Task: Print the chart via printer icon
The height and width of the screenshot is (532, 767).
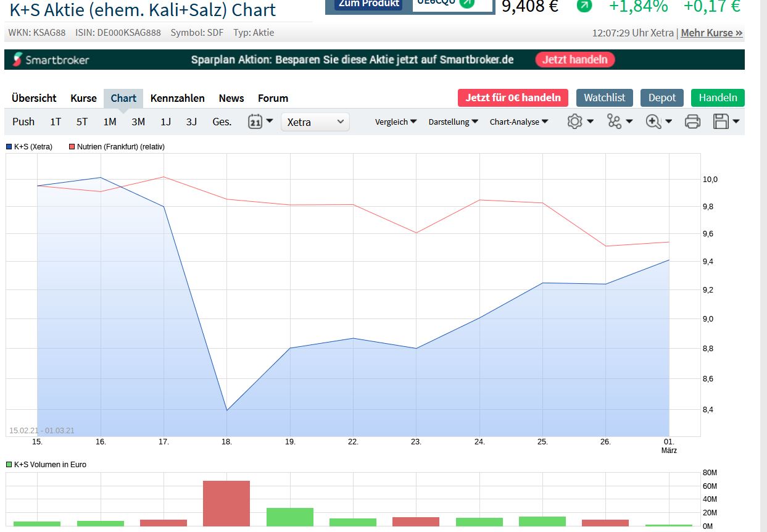Action: click(x=693, y=122)
